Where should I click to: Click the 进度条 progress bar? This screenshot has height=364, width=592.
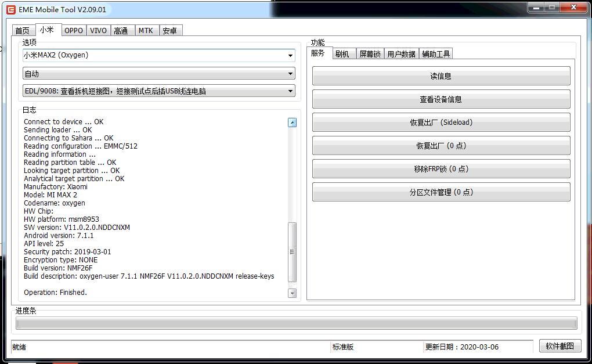(297, 323)
